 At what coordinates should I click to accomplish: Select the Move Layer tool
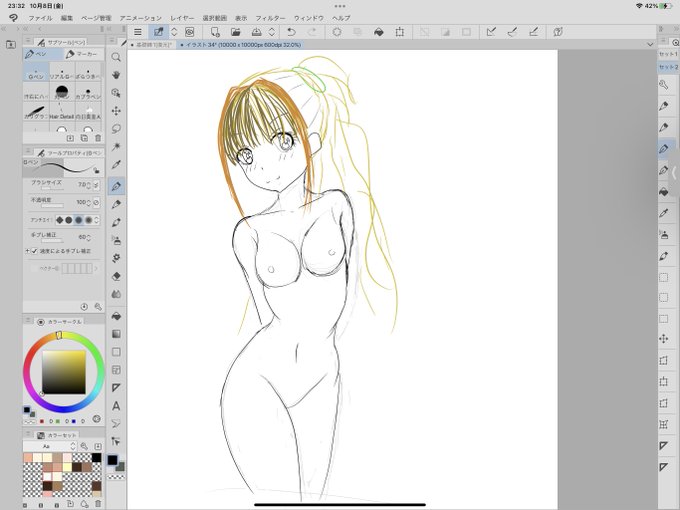point(116,111)
